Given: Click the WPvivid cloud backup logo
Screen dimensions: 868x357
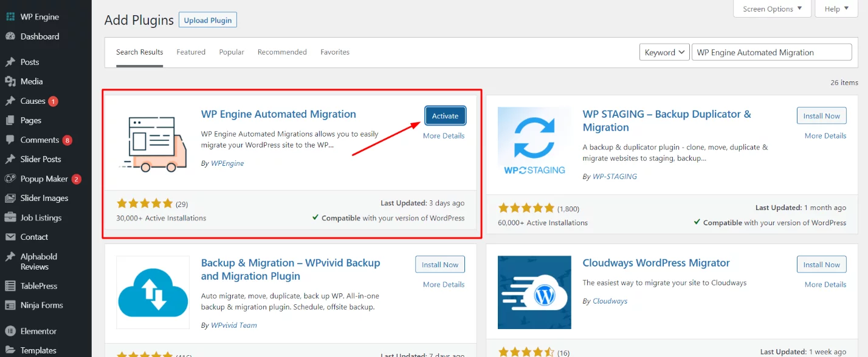Looking at the screenshot, I should [x=153, y=293].
